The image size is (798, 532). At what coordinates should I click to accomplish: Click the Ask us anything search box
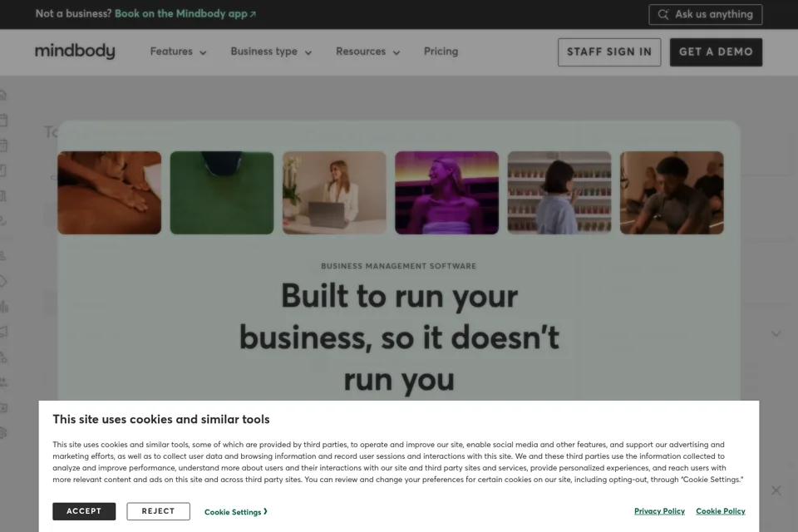pos(706,14)
